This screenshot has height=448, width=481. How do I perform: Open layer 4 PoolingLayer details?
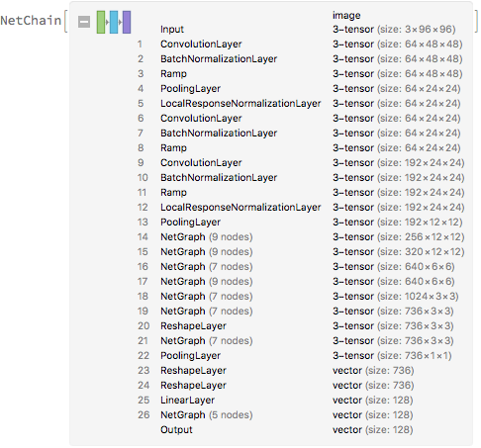[x=190, y=88]
